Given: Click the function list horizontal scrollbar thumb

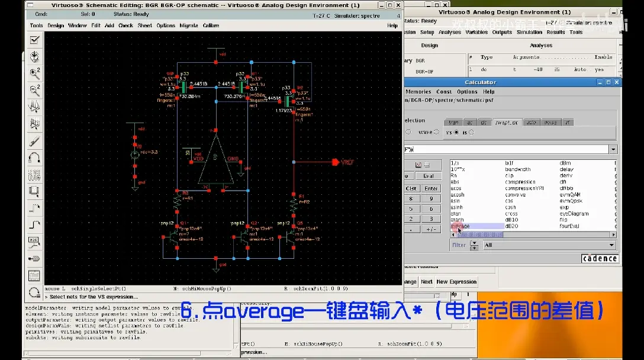Looking at the screenshot, I should pyautogui.click(x=480, y=234).
